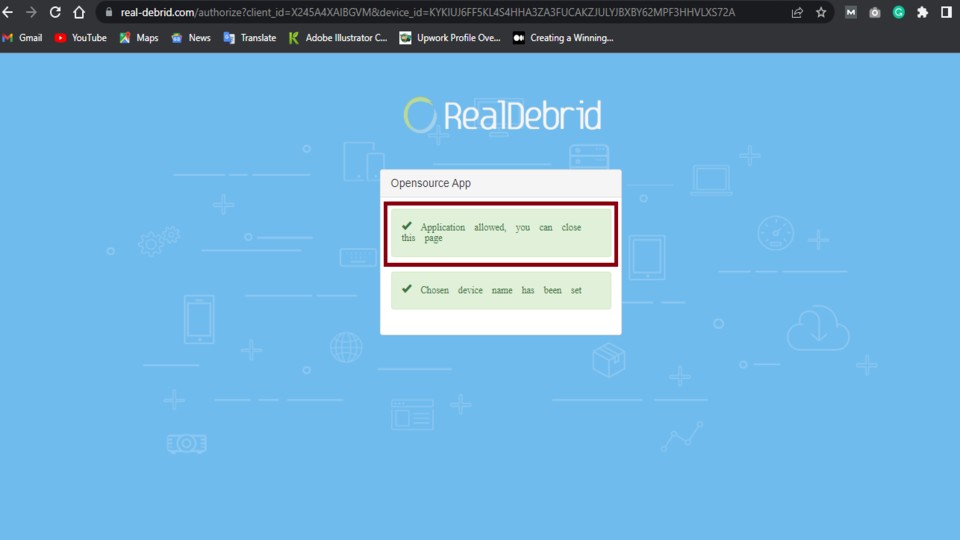960x540 pixels.
Task: Toggle the browser side panel icon
Action: (x=946, y=12)
